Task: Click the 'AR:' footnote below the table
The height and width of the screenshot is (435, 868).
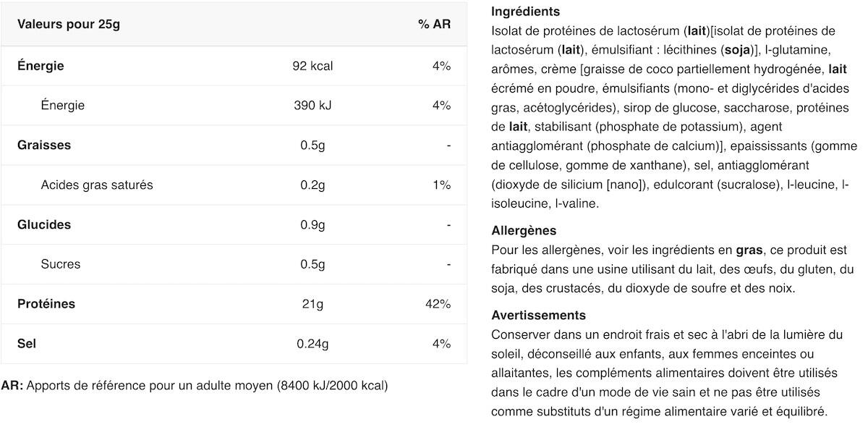Action: click(x=12, y=386)
